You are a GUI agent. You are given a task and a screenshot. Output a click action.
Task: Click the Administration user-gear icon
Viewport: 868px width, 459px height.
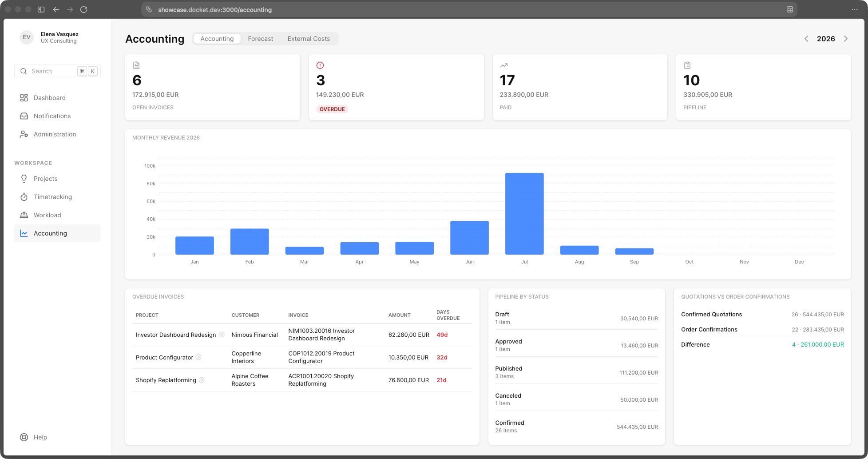[24, 134]
